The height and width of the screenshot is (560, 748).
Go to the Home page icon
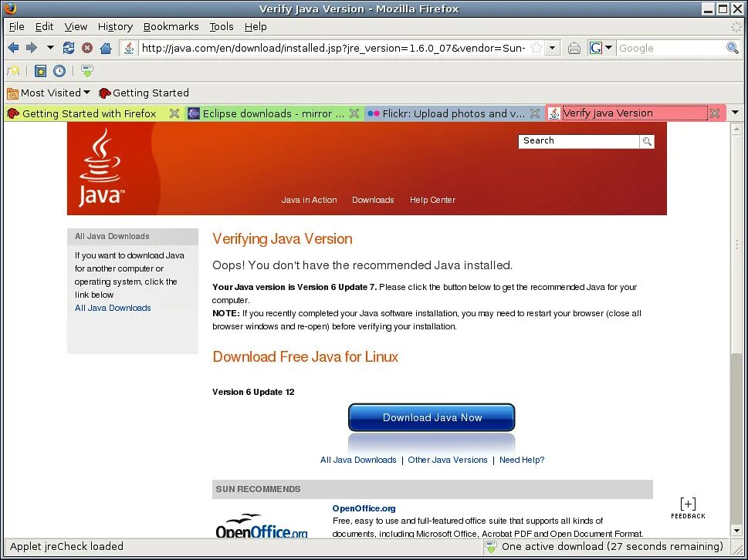click(x=106, y=48)
